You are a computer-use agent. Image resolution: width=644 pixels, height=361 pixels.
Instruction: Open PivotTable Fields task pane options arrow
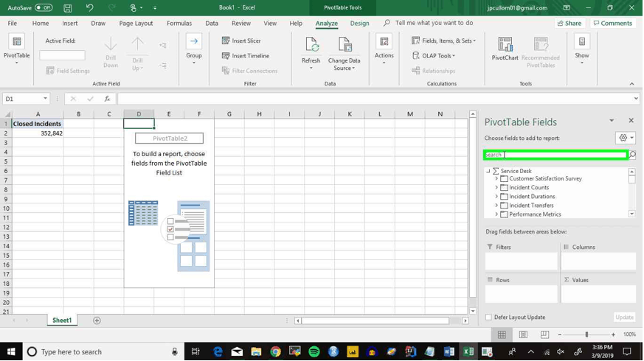(x=611, y=120)
